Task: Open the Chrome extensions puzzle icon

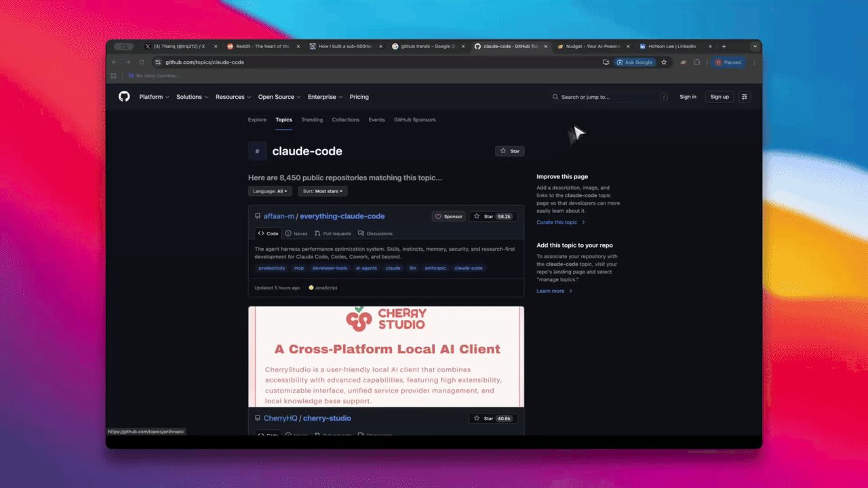Action: click(x=696, y=62)
